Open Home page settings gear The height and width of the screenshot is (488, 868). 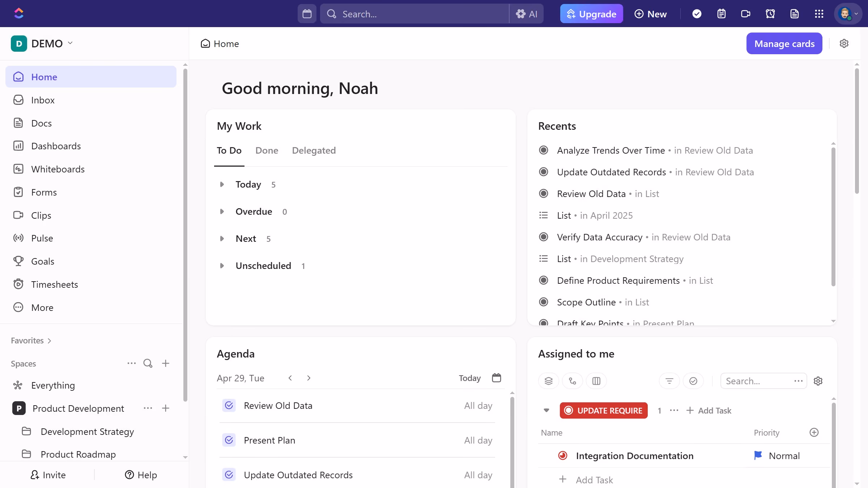coord(844,43)
